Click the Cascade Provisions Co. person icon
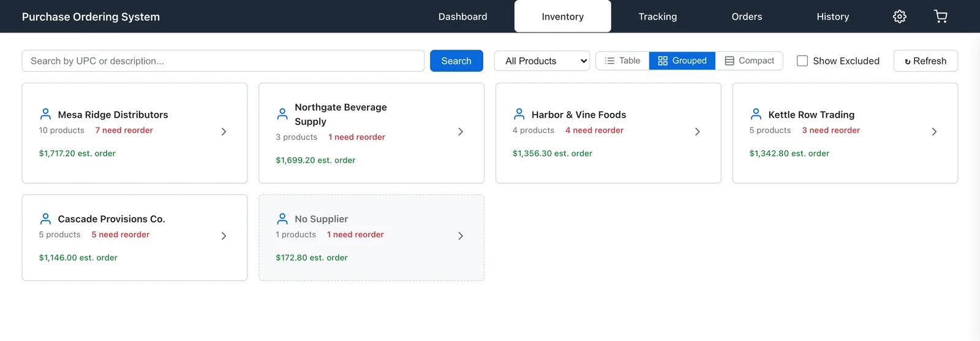The width and height of the screenshot is (980, 341). [45, 218]
